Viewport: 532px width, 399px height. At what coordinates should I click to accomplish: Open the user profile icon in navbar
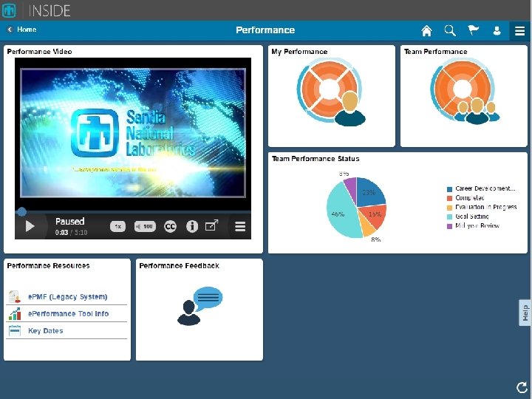[x=497, y=31]
